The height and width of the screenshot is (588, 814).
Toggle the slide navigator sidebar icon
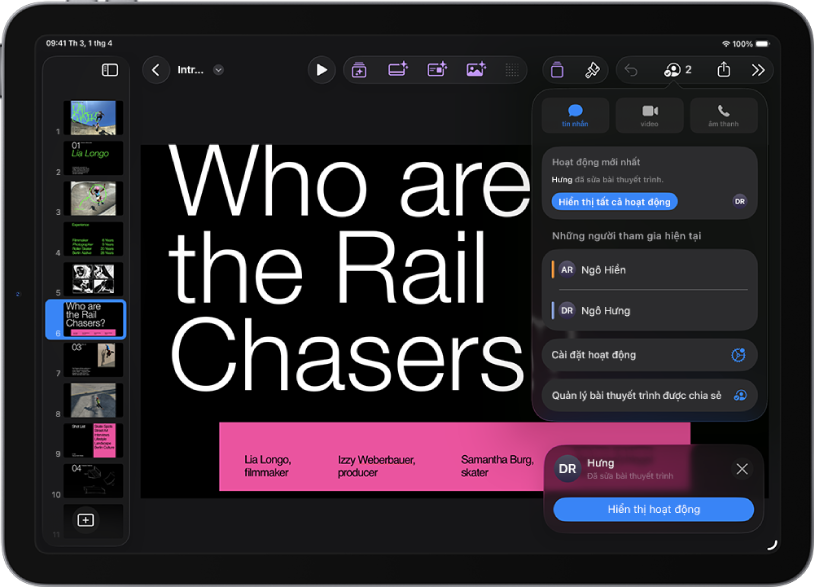point(110,70)
